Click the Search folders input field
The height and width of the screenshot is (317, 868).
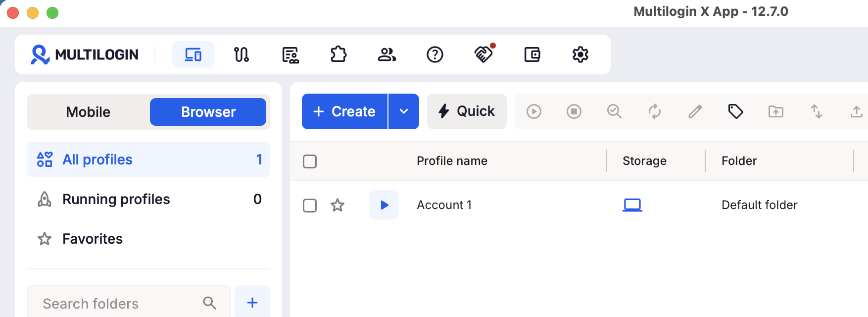[129, 303]
